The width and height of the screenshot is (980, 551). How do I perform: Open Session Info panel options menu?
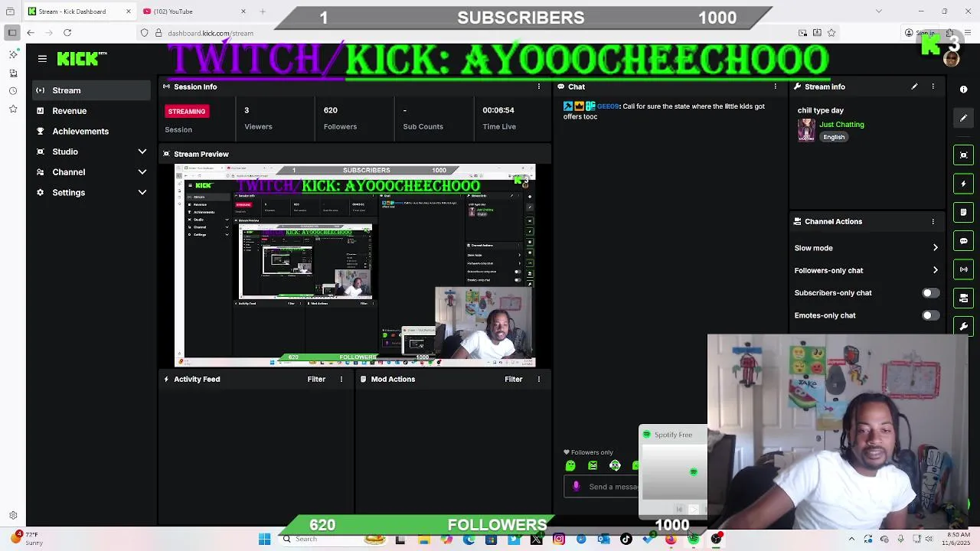click(x=538, y=86)
